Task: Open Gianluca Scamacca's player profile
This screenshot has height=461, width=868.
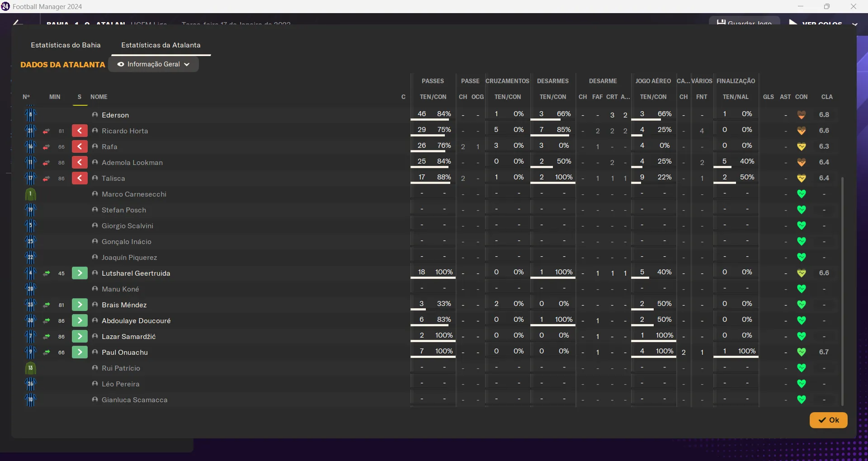Action: pyautogui.click(x=135, y=400)
